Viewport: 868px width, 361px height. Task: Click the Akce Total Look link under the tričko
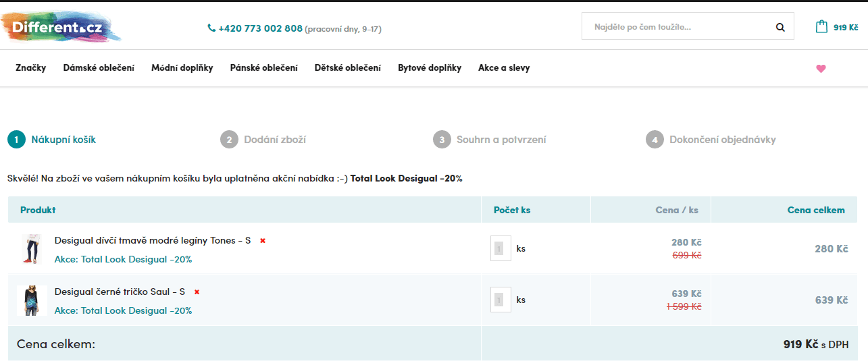[x=123, y=310]
